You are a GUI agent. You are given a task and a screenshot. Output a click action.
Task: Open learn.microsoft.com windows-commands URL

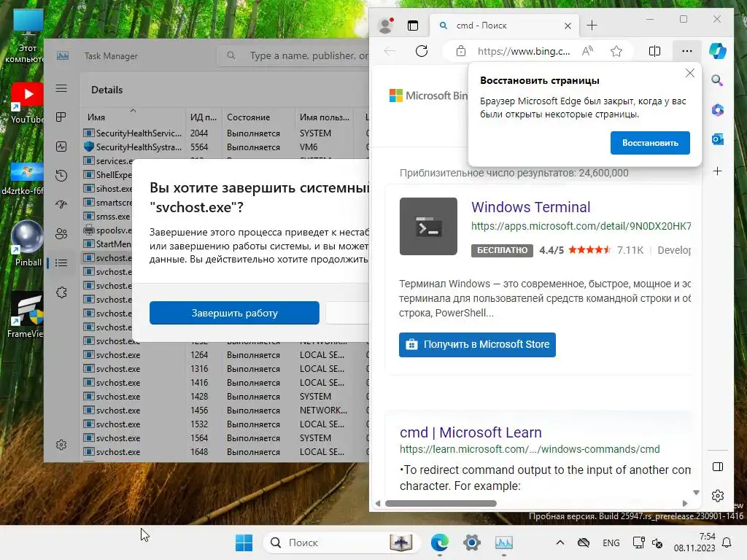pos(530,449)
